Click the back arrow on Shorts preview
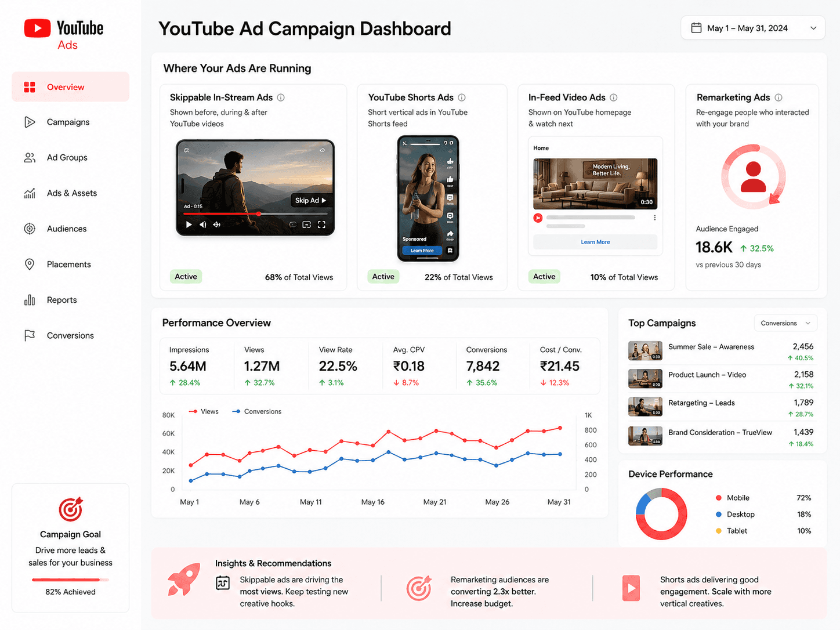 click(x=405, y=143)
